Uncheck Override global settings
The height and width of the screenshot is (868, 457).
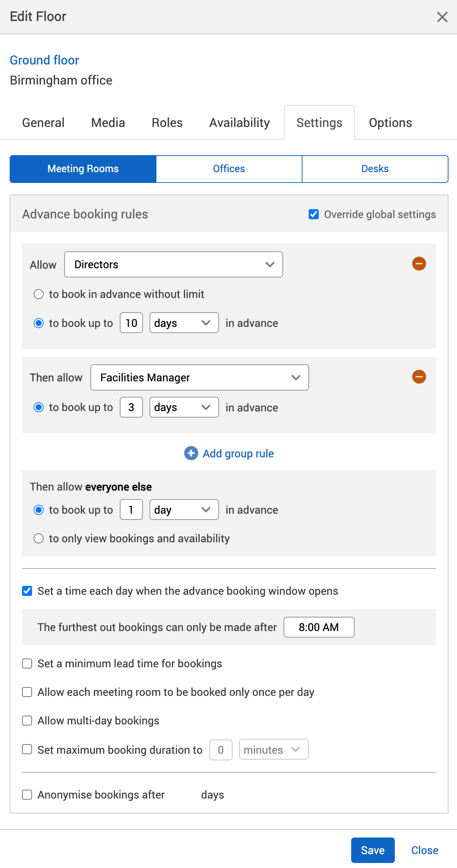tap(313, 214)
